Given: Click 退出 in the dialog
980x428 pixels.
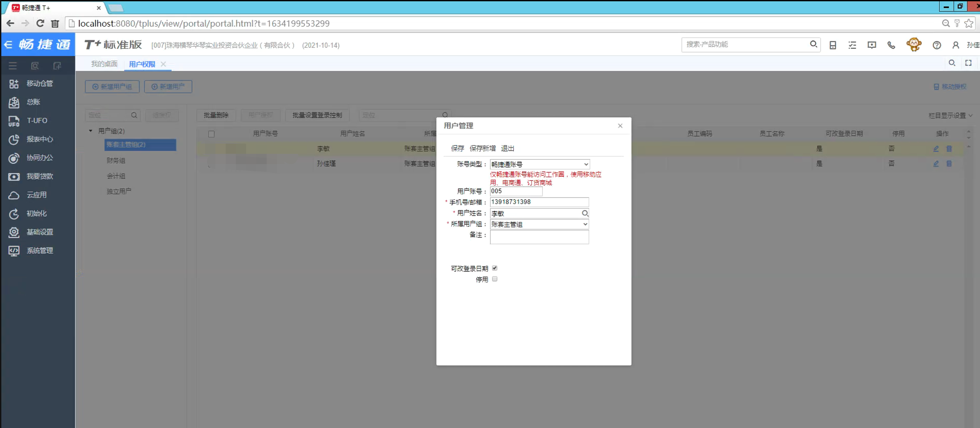Looking at the screenshot, I should 508,149.
